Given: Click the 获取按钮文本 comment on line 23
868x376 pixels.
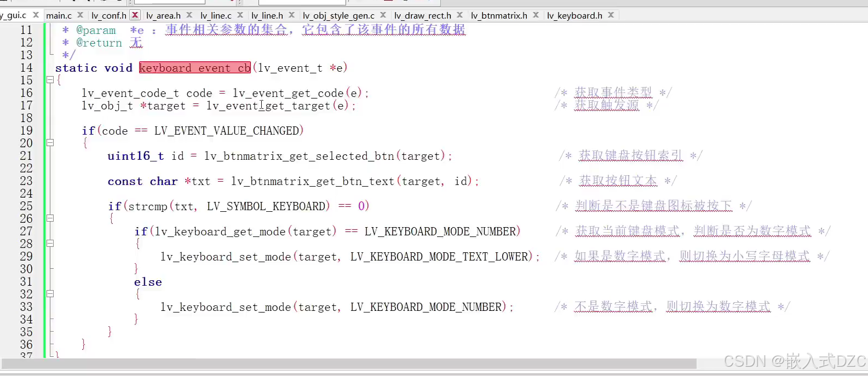Looking at the screenshot, I should coord(618,181).
